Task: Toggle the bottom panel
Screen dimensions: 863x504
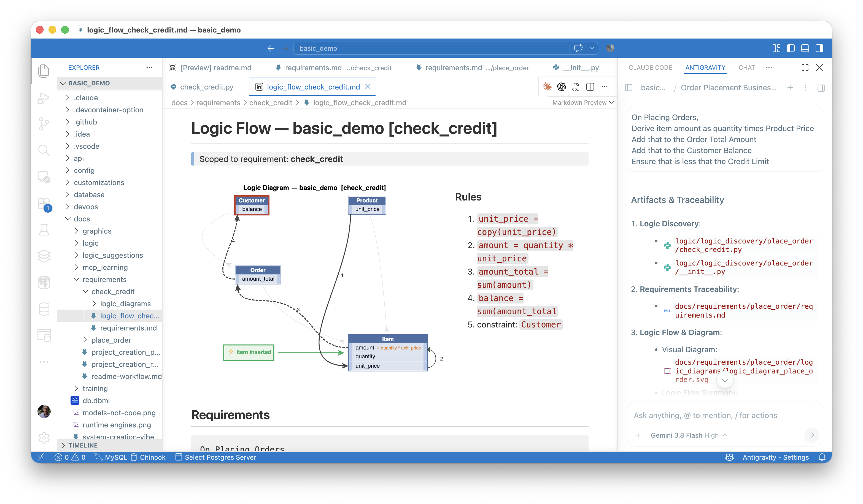Action: 805,48
